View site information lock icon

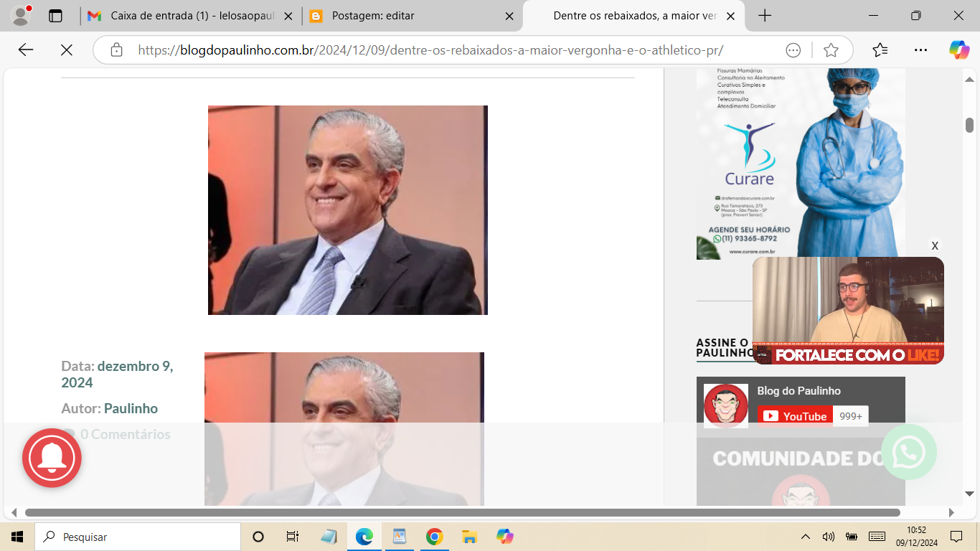coord(116,50)
